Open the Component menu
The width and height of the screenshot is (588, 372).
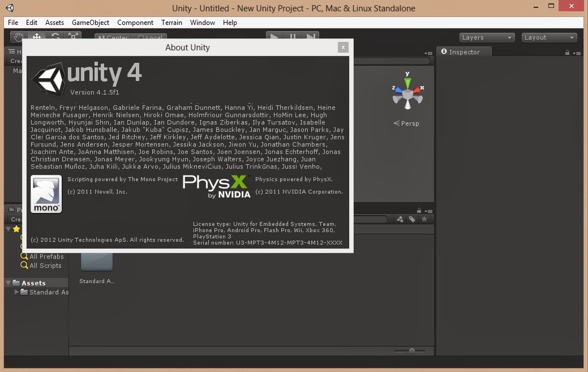tap(135, 23)
